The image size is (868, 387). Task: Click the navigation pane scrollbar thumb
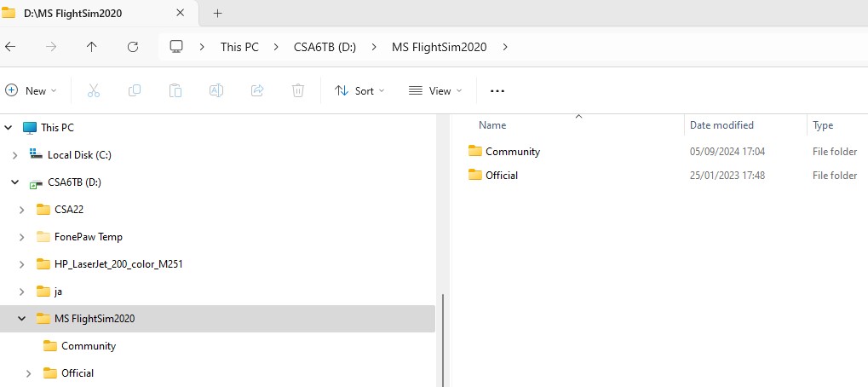[x=443, y=340]
